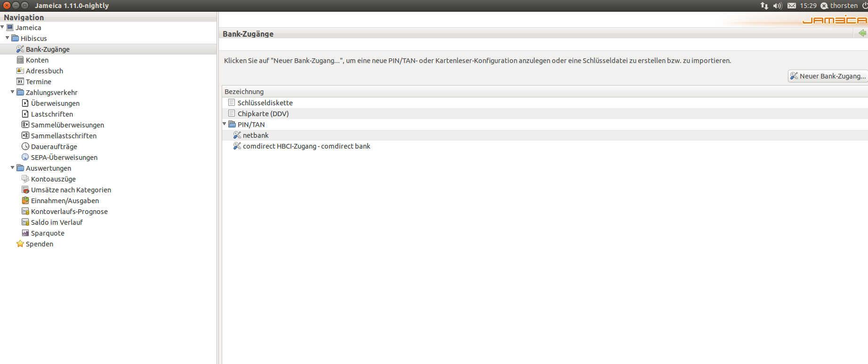The image size is (868, 364).
Task: Open Kontoauszüge in the navigation
Action: pos(53,179)
